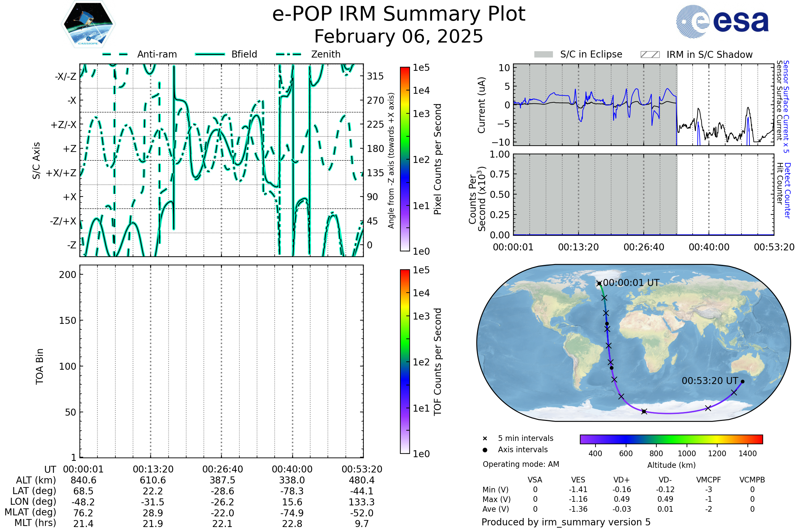Click the Pixel Counts per Second colorbar
This screenshot has width=798, height=532.
(x=405, y=159)
